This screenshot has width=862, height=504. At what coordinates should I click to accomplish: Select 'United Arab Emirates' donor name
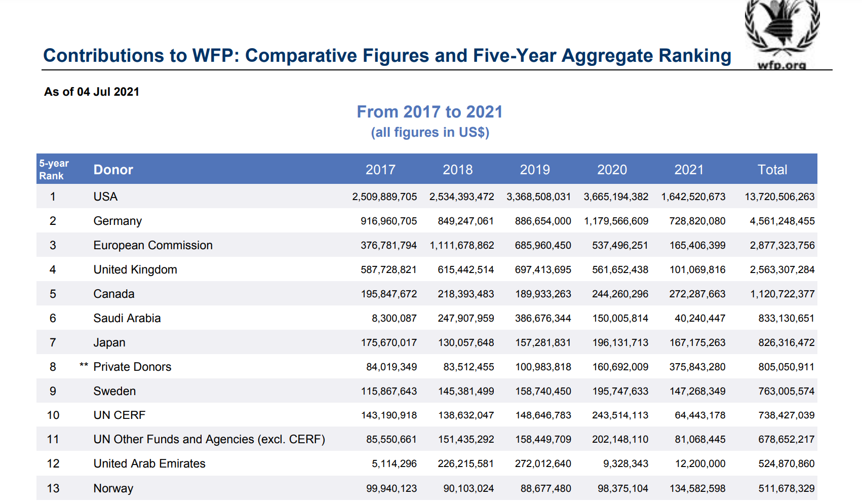click(x=149, y=463)
